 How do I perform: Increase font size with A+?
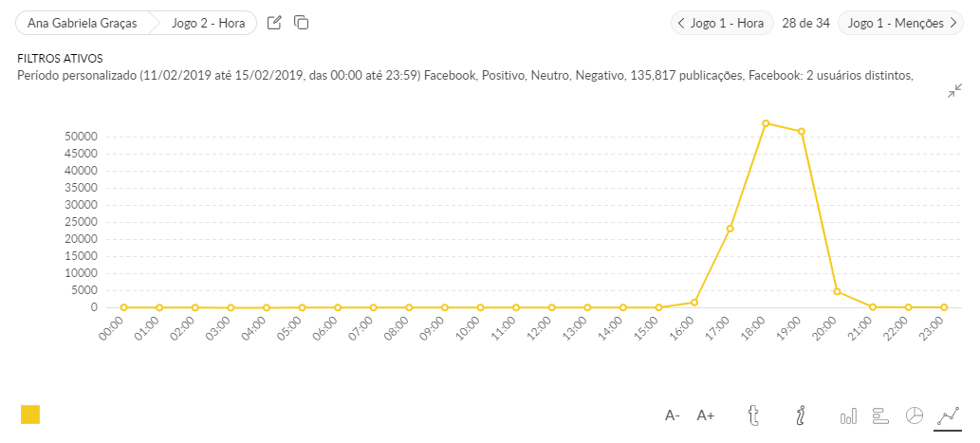[x=706, y=415]
